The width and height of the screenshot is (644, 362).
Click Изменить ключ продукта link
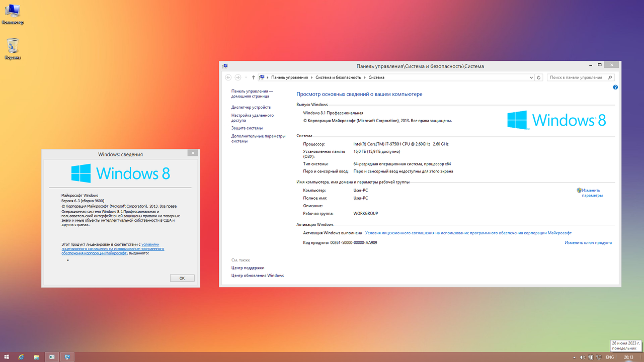pyautogui.click(x=588, y=243)
